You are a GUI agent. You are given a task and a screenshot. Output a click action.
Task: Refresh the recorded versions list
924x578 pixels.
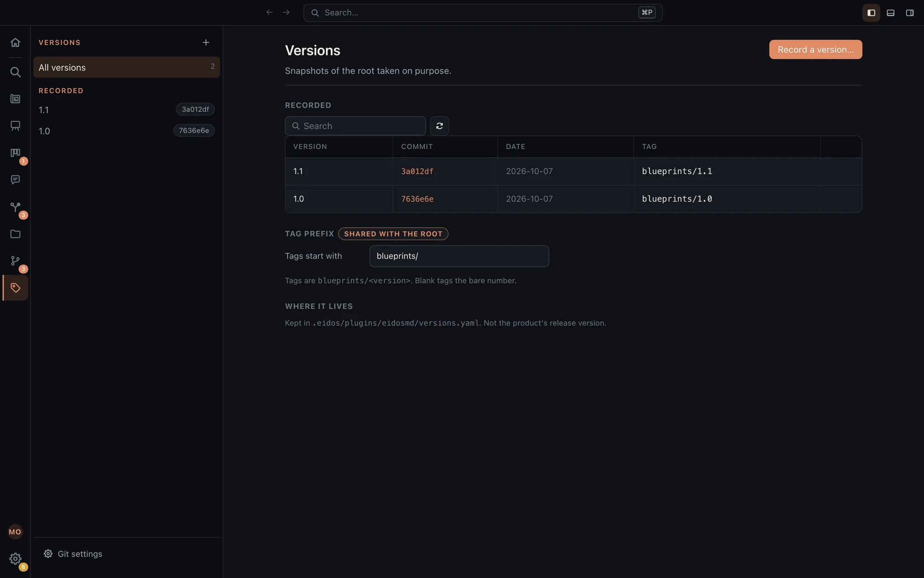point(439,126)
